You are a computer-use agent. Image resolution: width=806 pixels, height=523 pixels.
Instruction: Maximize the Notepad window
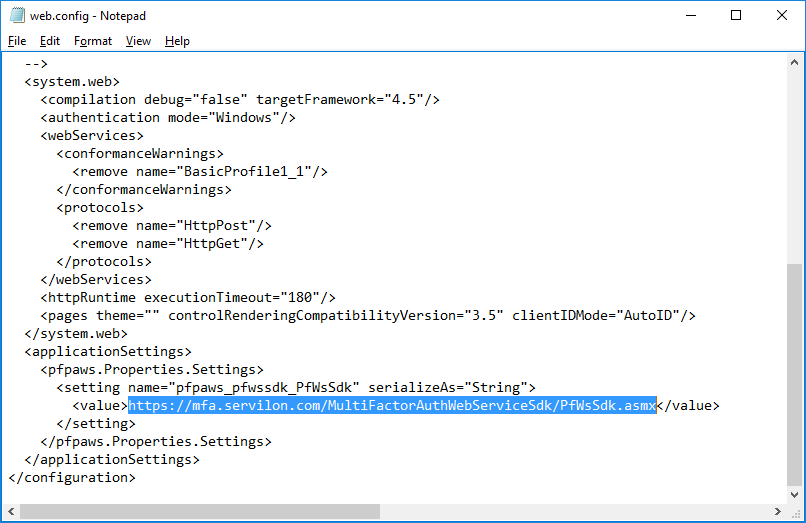click(x=736, y=15)
